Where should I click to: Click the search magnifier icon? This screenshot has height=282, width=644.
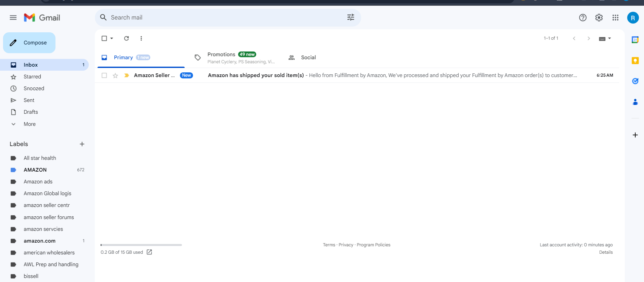tap(103, 17)
